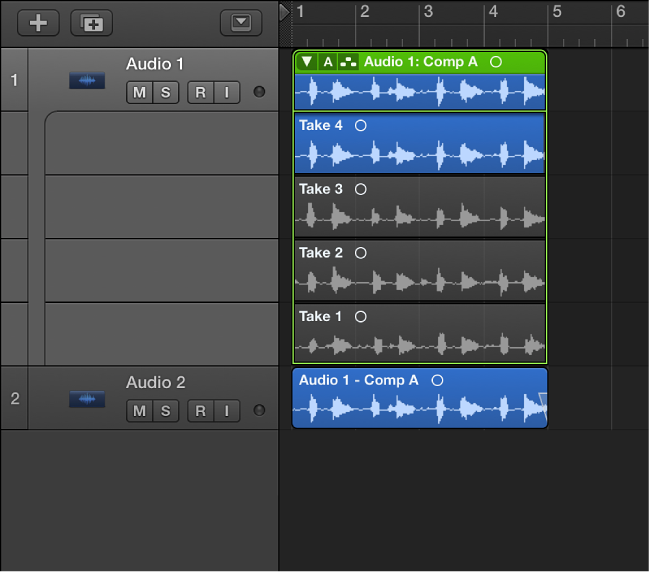
Task: Solo the Audio 1 track
Action: coord(166,92)
